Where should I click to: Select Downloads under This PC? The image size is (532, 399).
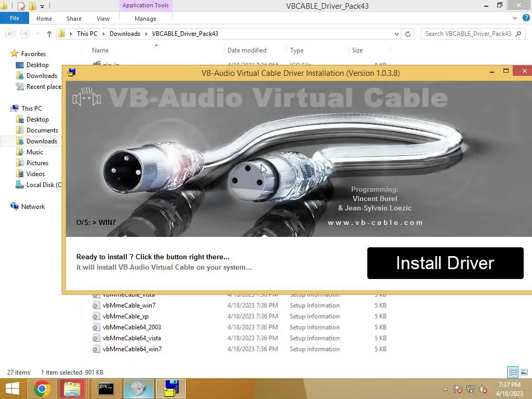[x=42, y=141]
